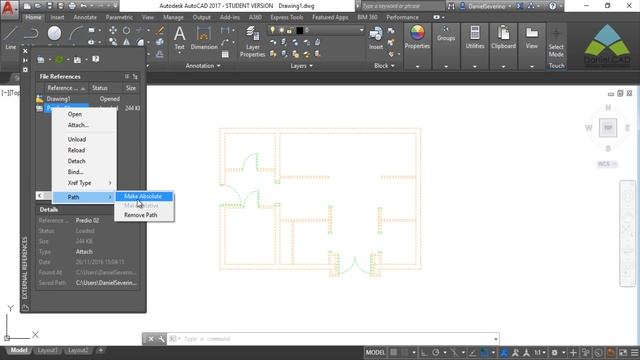Click the Text annotation tool
640x360 pixels.
pos(180,38)
